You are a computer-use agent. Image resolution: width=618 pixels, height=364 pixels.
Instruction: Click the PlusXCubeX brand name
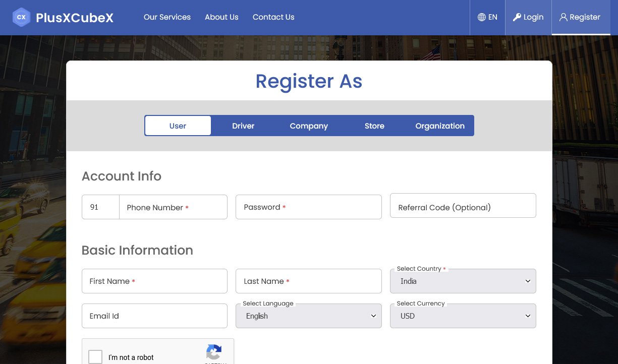tap(75, 18)
